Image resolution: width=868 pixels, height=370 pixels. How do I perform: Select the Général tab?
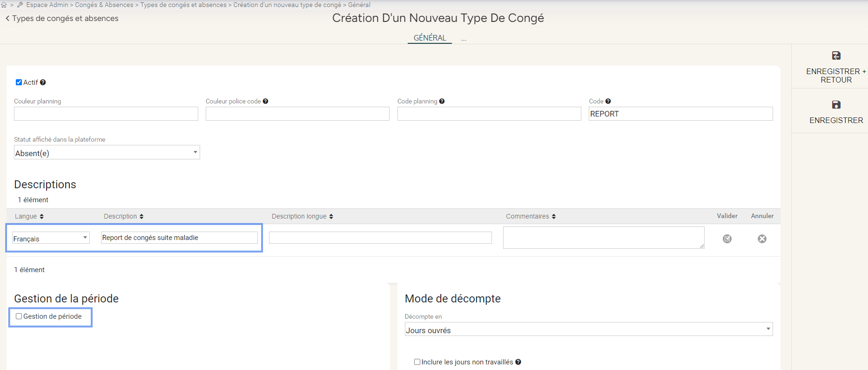click(x=430, y=38)
